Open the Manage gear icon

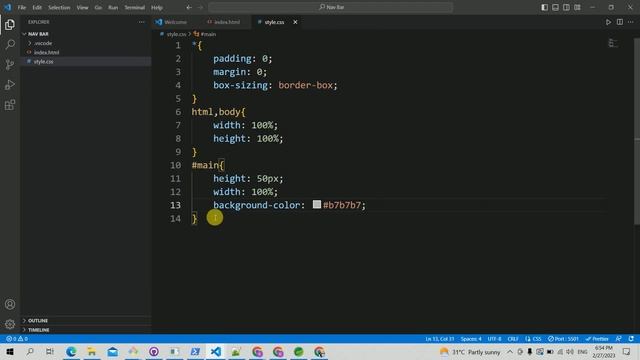pos(10,324)
